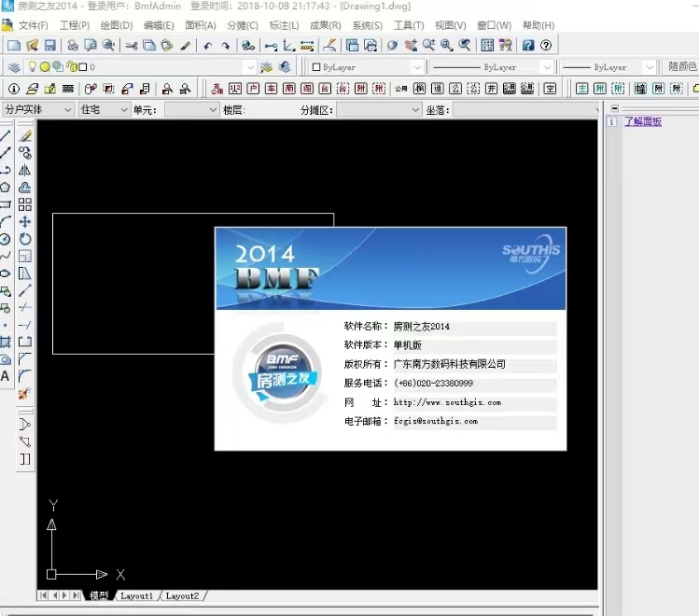Click the circled i info icon
Viewport: 699px width, 616px height.
(14, 89)
